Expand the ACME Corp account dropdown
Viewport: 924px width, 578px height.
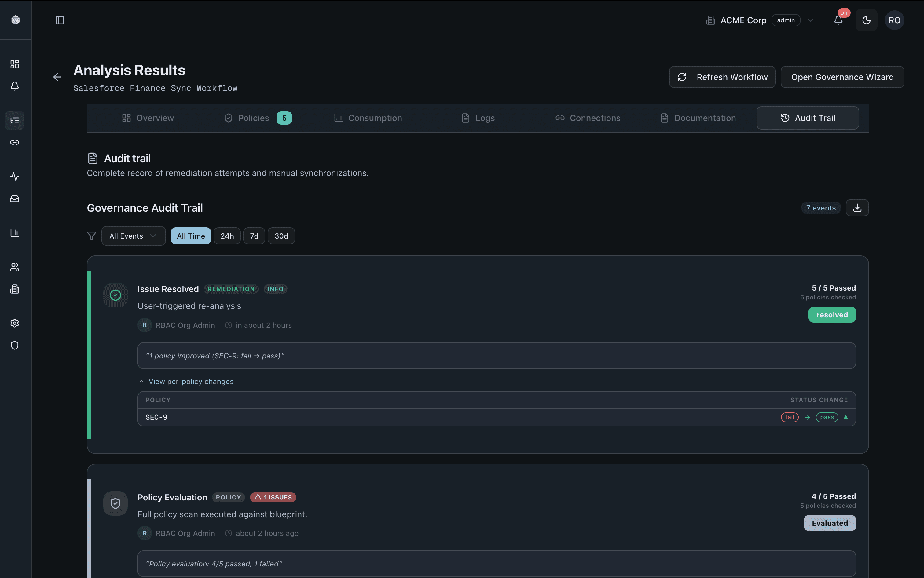click(810, 20)
